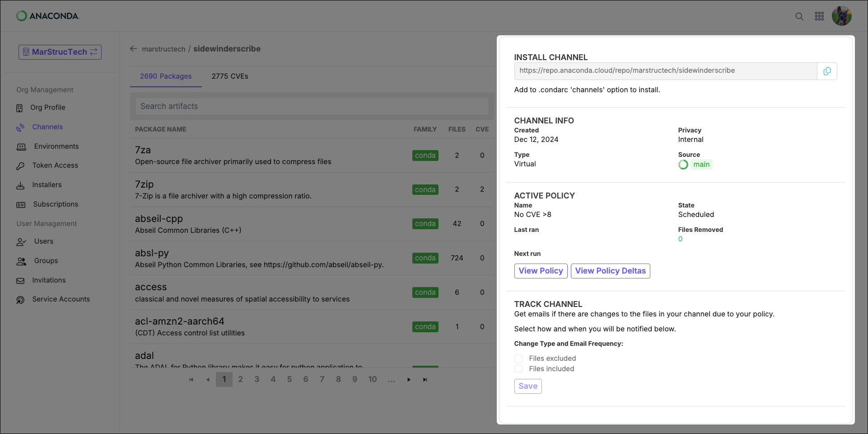
Task: Go to next page of packages
Action: [x=409, y=380]
